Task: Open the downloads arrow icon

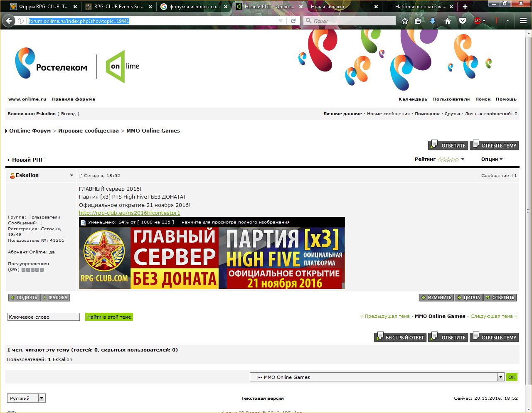Action: tap(432, 21)
